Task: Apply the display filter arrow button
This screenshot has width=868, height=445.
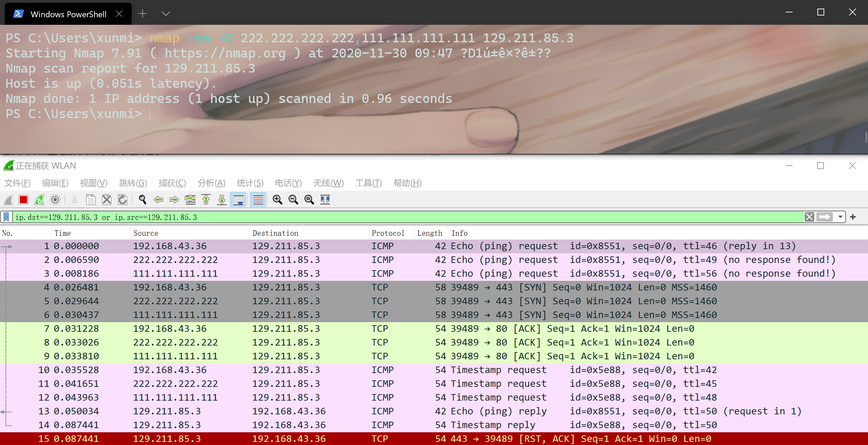Action: (x=825, y=217)
